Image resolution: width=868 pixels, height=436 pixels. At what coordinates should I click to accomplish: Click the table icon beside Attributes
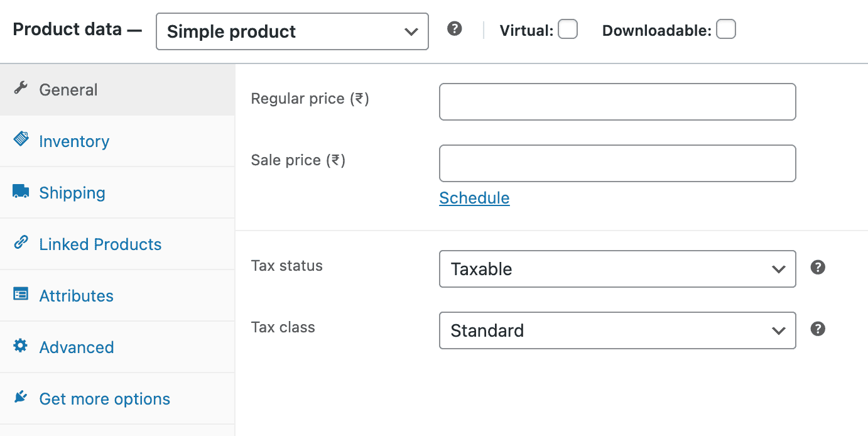point(21,295)
